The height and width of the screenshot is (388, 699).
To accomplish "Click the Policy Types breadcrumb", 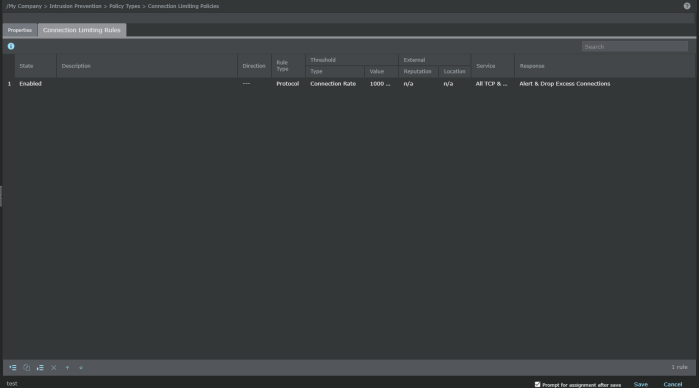I will pyautogui.click(x=124, y=6).
